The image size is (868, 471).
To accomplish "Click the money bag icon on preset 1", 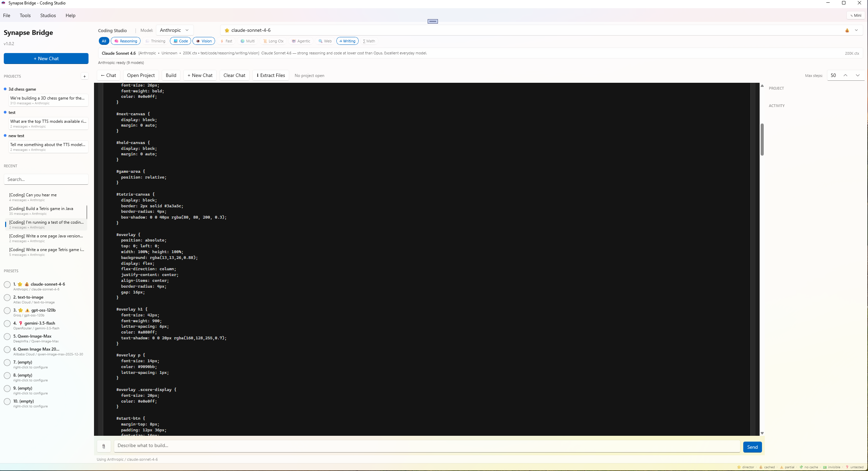I will [27, 284].
